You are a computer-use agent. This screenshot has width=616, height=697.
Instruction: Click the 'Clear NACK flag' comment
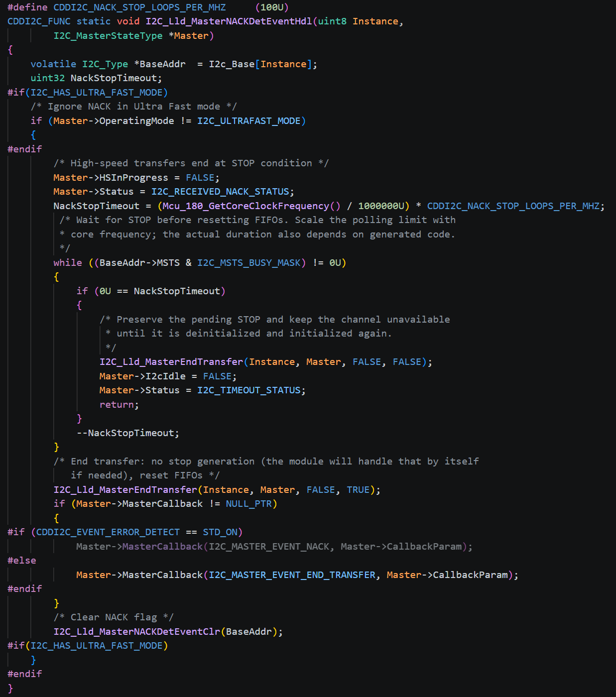click(114, 617)
